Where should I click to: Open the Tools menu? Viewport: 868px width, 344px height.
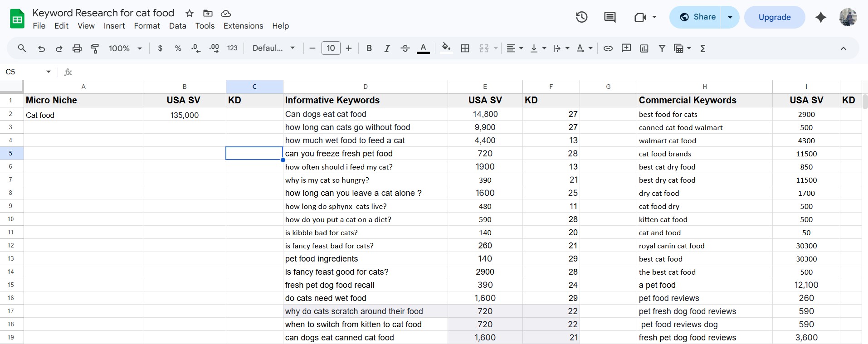205,26
